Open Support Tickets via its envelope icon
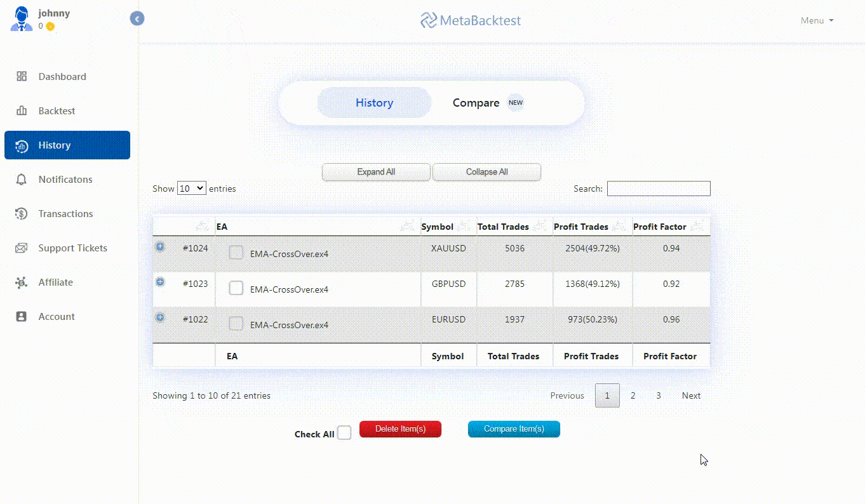Screen dimensions: 865x504 21,248
